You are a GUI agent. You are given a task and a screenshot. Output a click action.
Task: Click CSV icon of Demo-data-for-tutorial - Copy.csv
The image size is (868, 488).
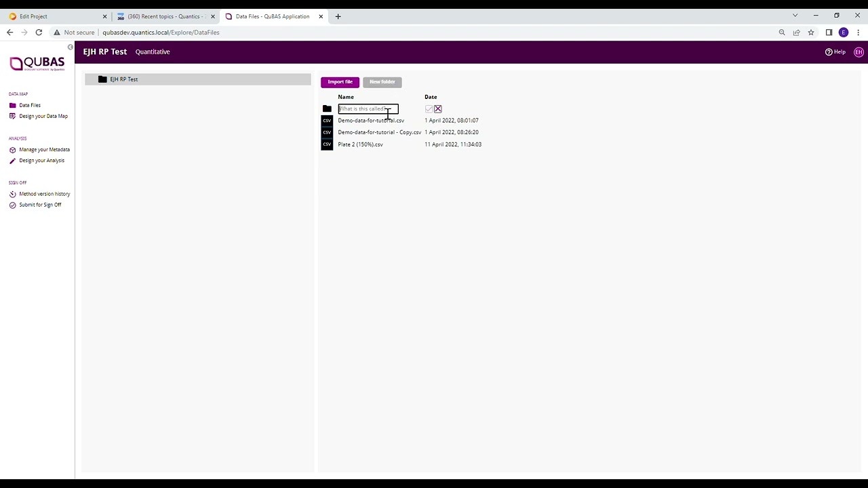click(327, 132)
